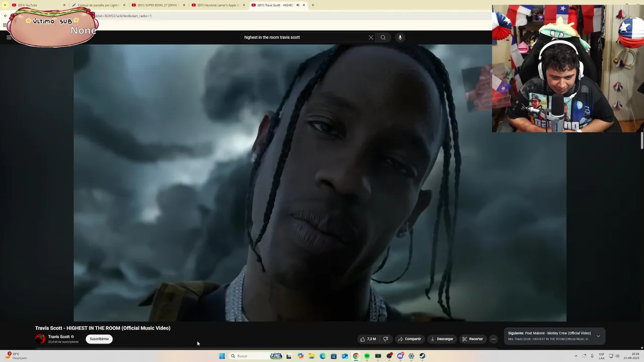
Task: Open the volume speaker tray icon
Action: [x=617, y=356]
